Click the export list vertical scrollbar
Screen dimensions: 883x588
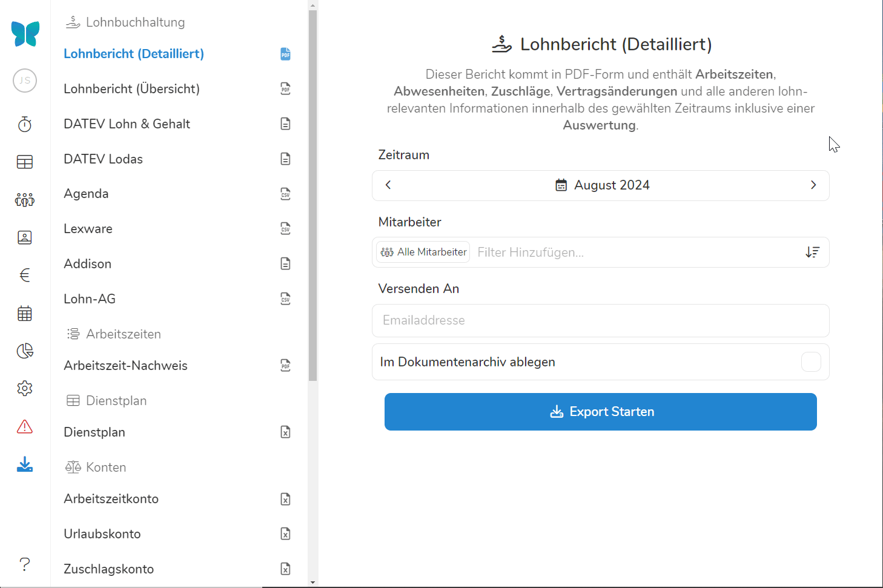pos(313,194)
